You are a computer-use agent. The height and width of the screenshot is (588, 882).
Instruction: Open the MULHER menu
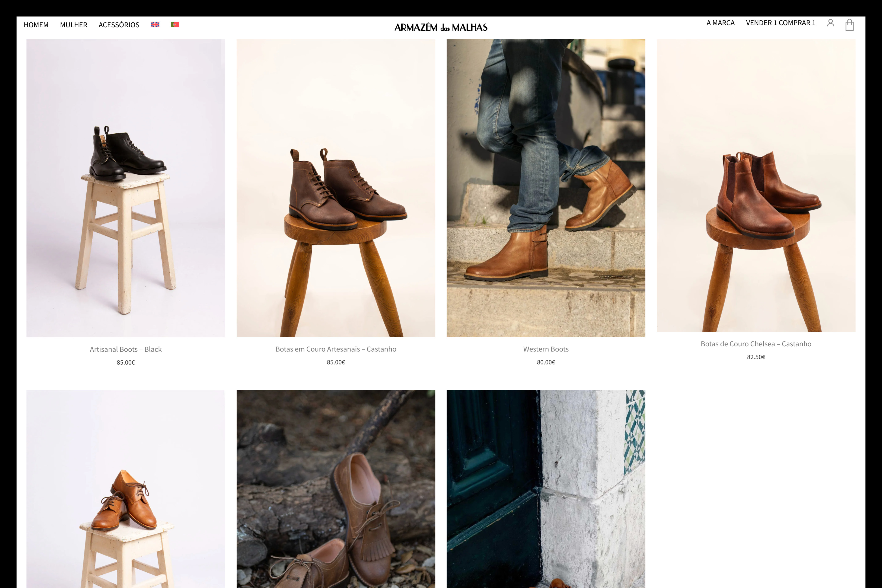[73, 25]
